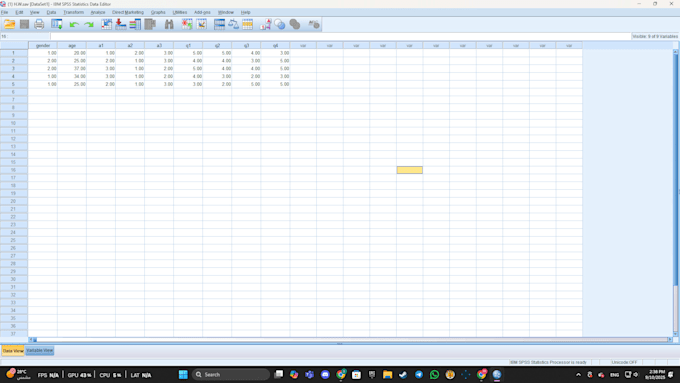Show the Variables information icon
680x383 pixels.
[135, 24]
